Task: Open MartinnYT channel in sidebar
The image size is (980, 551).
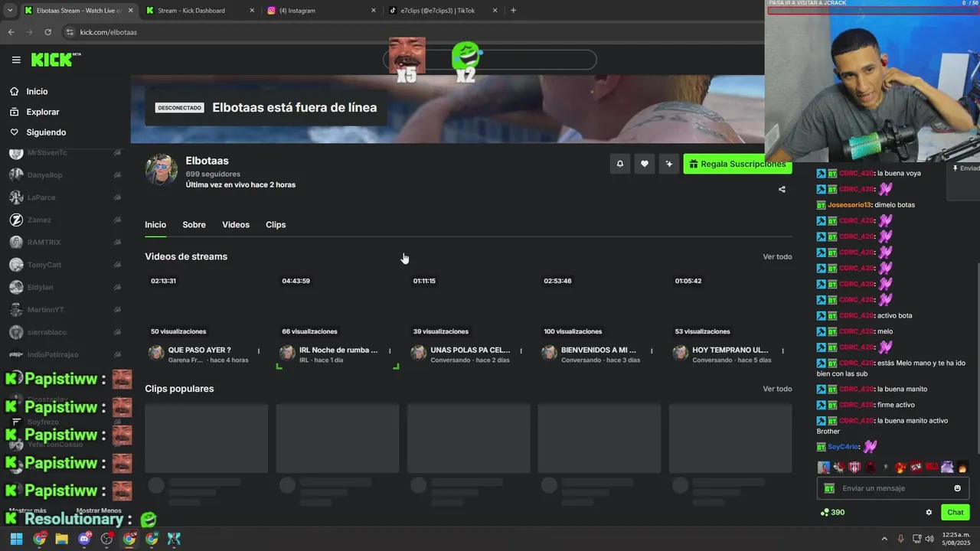Action: 65,309
